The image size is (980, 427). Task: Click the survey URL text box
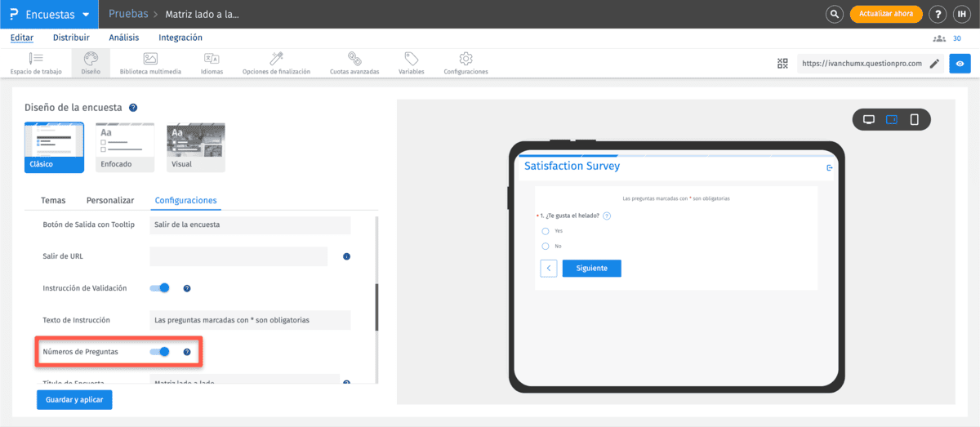(862, 64)
